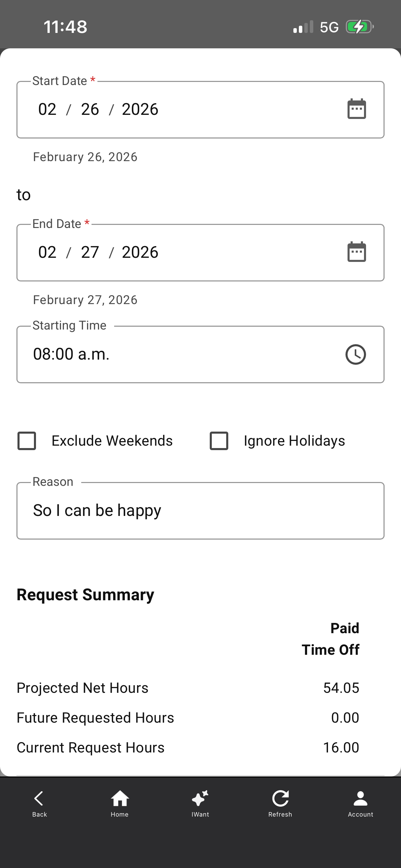Click the Reason text field
Viewport: 401px width, 868px height.
click(200, 510)
